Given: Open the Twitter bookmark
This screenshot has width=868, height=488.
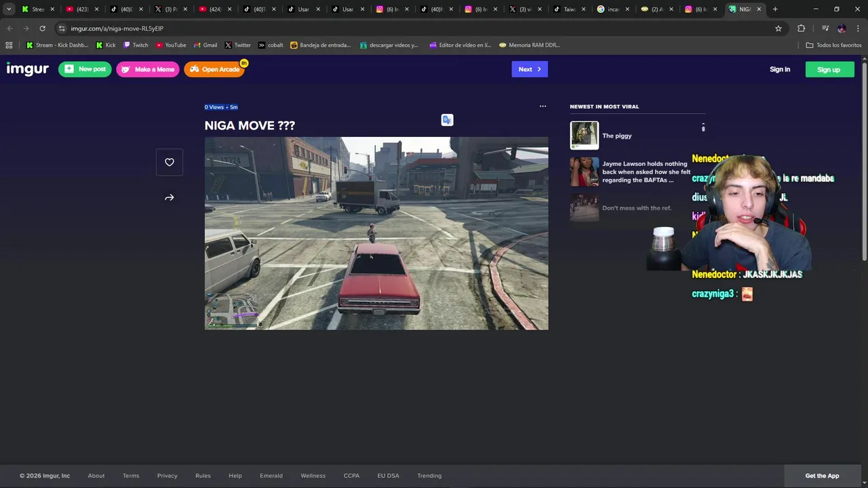Looking at the screenshot, I should click(238, 45).
